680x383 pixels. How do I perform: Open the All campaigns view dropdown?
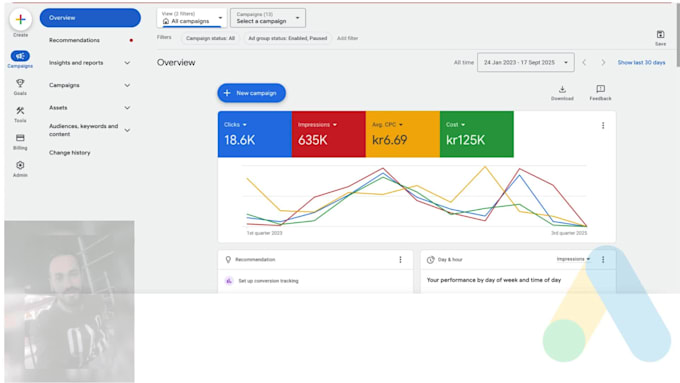(192, 18)
